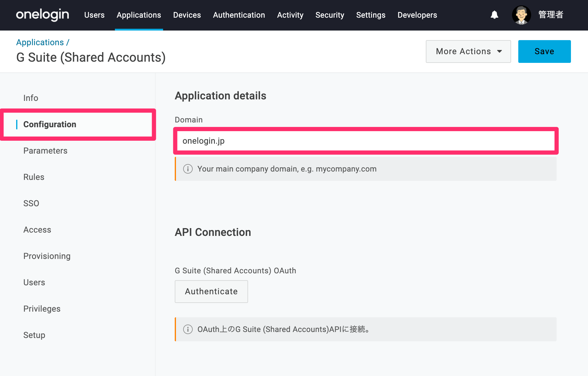Open the SSO sidebar tab
Image resolution: width=588 pixels, height=376 pixels.
pyautogui.click(x=31, y=203)
